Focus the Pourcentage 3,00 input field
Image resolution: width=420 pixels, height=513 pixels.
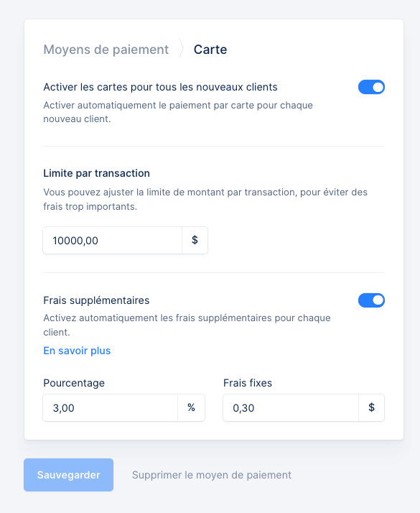[111, 407]
